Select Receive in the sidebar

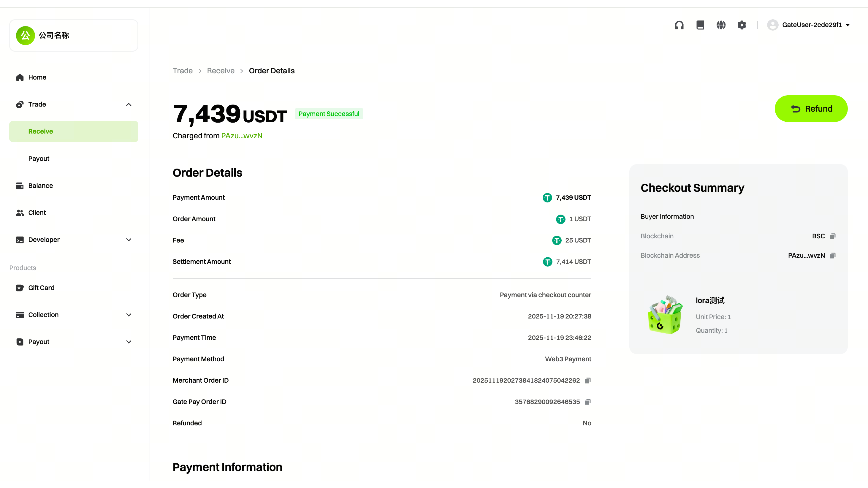click(40, 131)
